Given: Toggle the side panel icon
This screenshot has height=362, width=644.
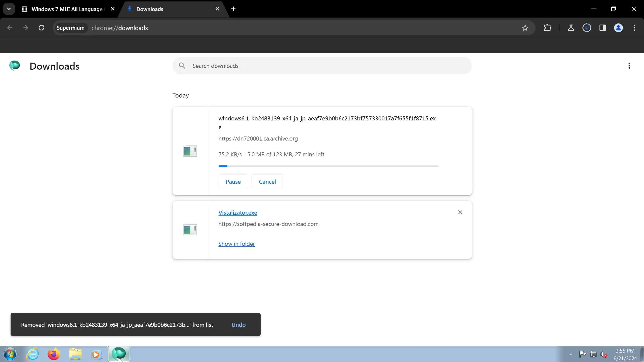Looking at the screenshot, I should pyautogui.click(x=602, y=28).
